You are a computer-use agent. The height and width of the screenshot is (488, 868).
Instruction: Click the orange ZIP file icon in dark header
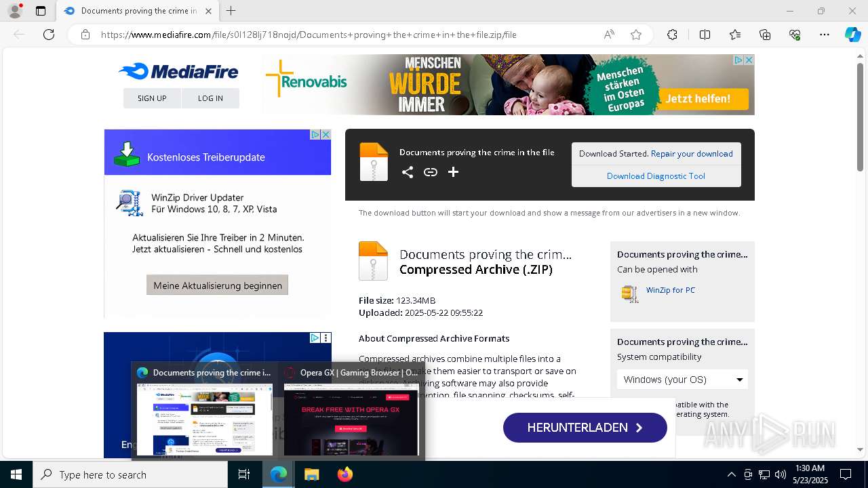[374, 162]
